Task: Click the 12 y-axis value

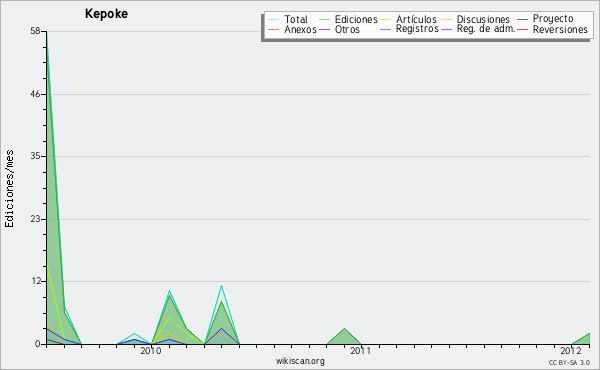Action: pos(35,281)
